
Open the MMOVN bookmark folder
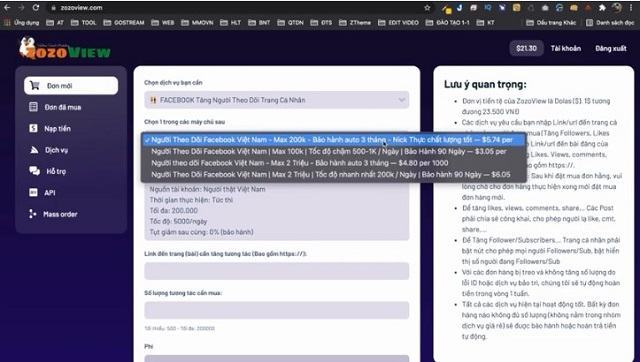coord(197,22)
